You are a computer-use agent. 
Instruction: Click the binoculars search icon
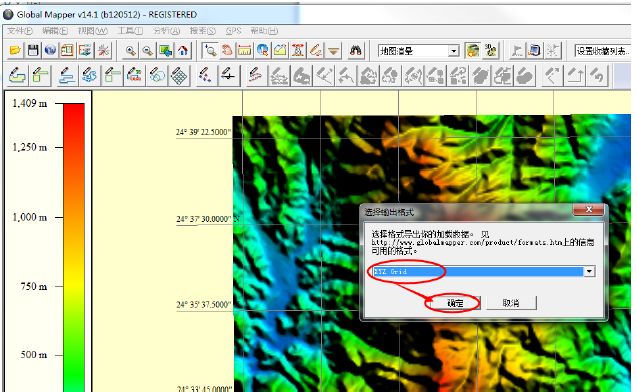(x=356, y=51)
